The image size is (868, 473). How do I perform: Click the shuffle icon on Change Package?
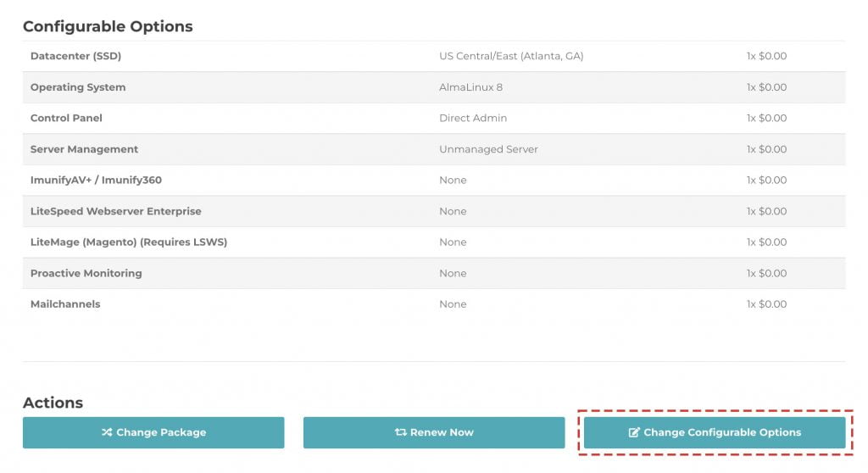pyautogui.click(x=107, y=432)
